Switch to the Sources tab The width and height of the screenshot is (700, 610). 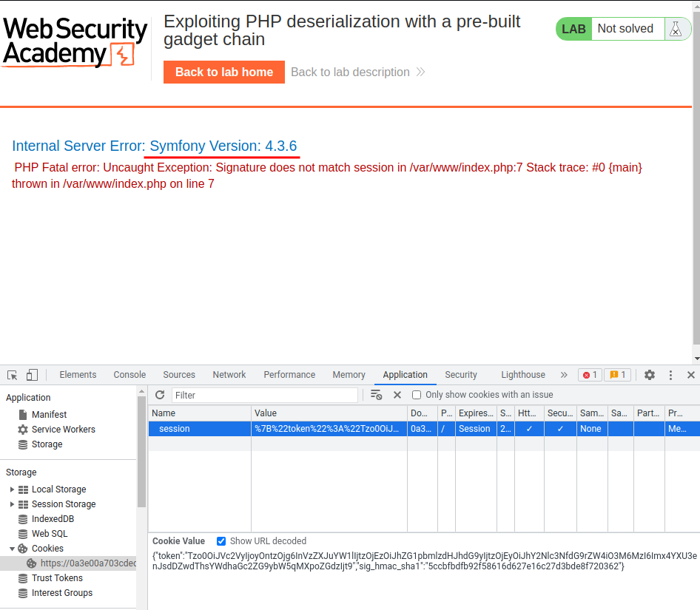click(x=179, y=375)
